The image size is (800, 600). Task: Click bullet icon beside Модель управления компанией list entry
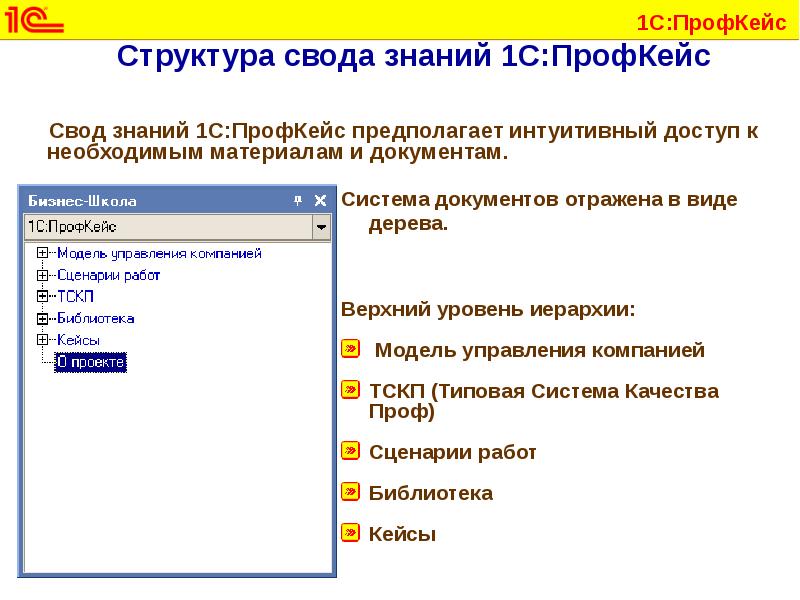(350, 349)
